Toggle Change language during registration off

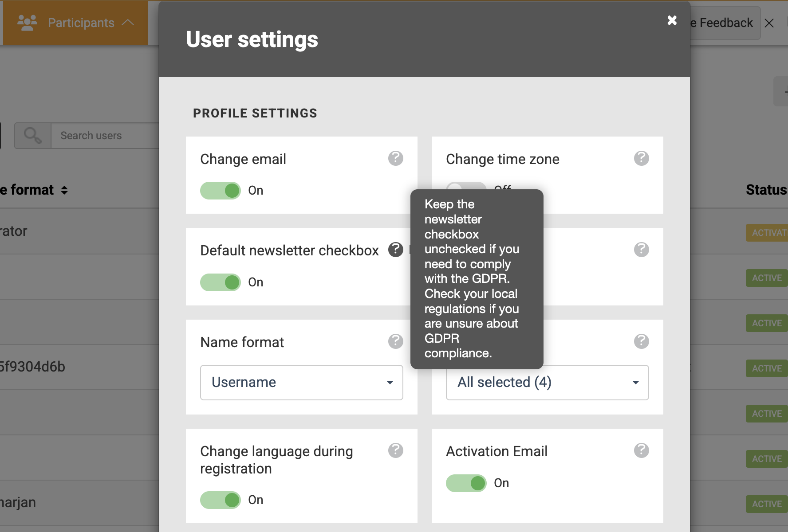tap(221, 500)
